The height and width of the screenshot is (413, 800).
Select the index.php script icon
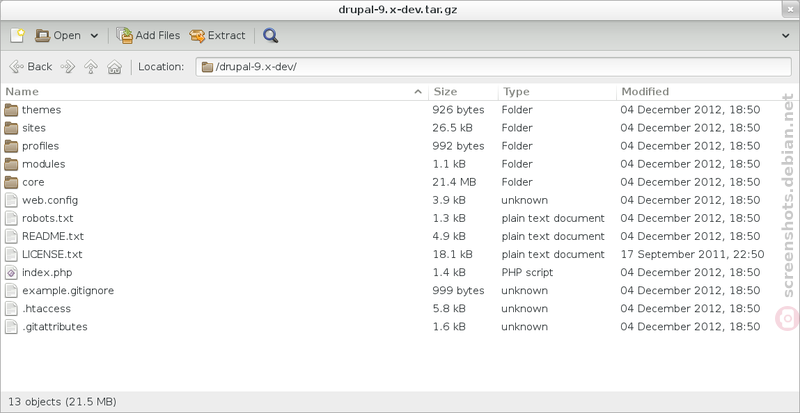(x=11, y=273)
